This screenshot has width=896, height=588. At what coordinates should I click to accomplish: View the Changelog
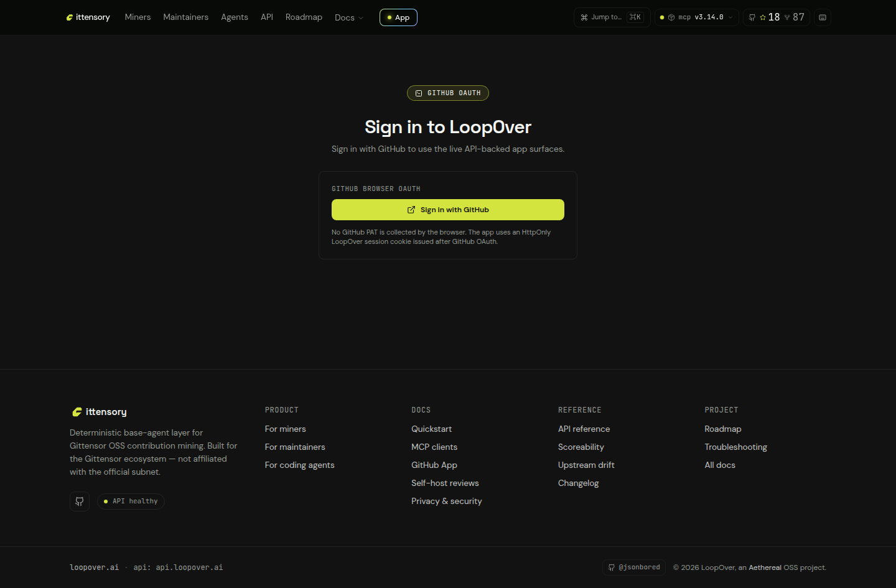[579, 483]
